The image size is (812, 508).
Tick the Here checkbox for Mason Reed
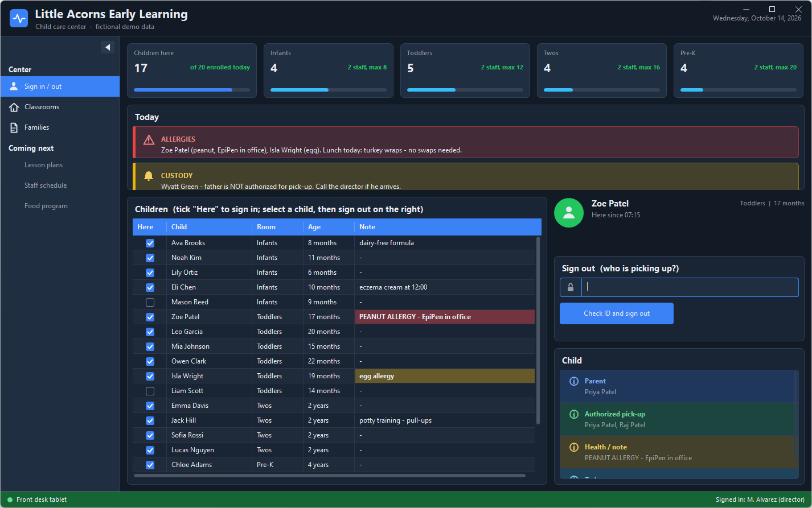(x=150, y=302)
